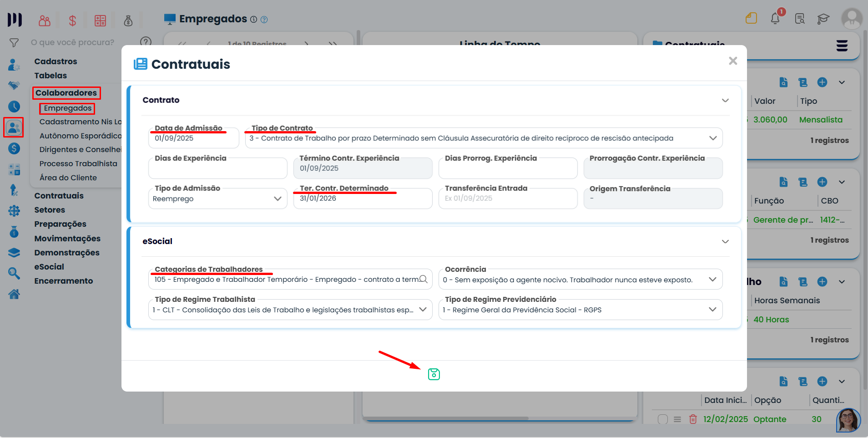Image resolution: width=868 pixels, height=438 pixels.
Task: Open the Movimentações menu
Action: point(67,239)
